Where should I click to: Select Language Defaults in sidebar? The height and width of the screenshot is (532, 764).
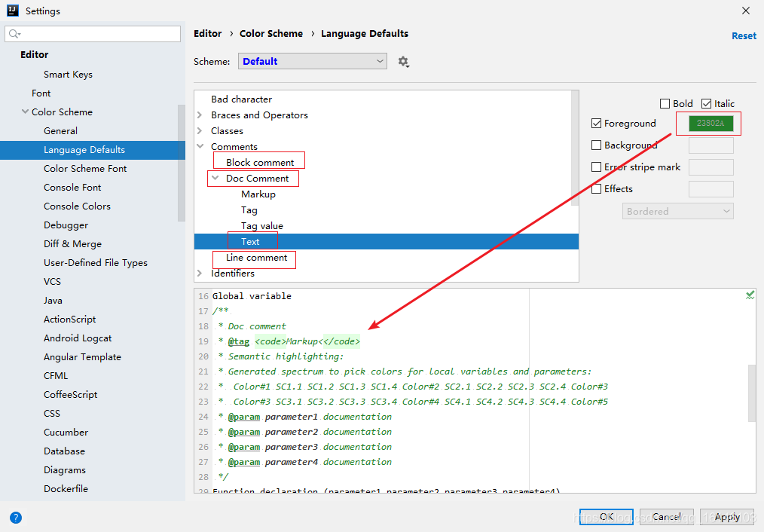click(93, 150)
